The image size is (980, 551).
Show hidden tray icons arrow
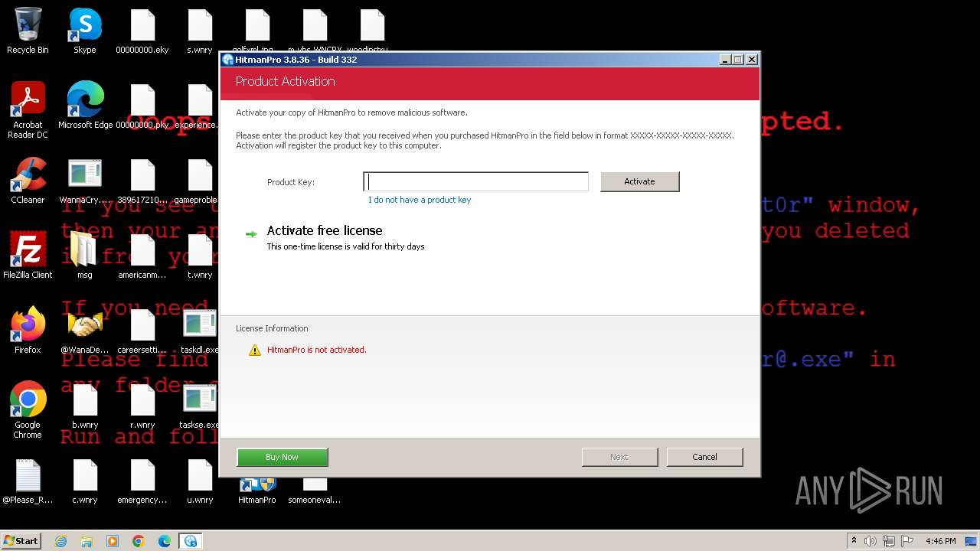click(854, 541)
